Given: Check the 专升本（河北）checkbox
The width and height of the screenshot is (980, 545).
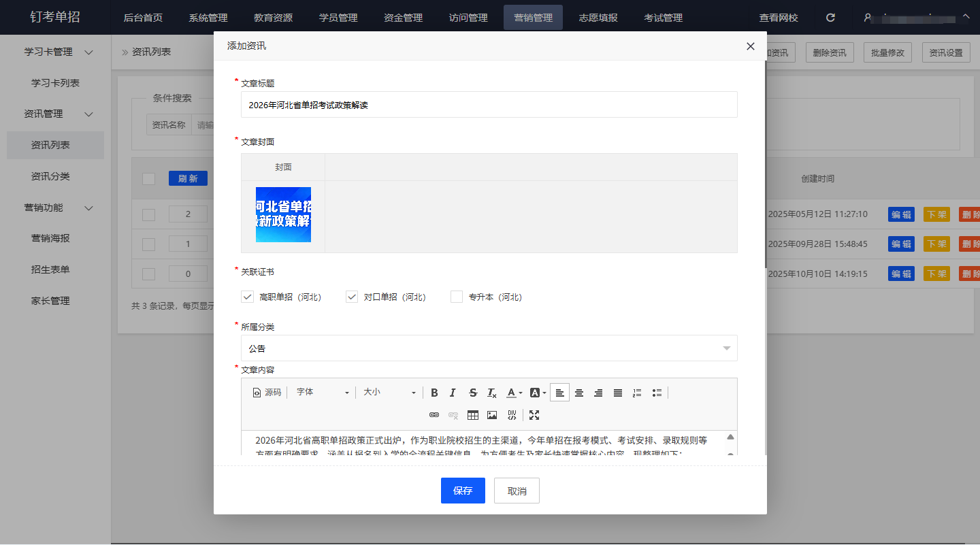Looking at the screenshot, I should click(x=457, y=297).
